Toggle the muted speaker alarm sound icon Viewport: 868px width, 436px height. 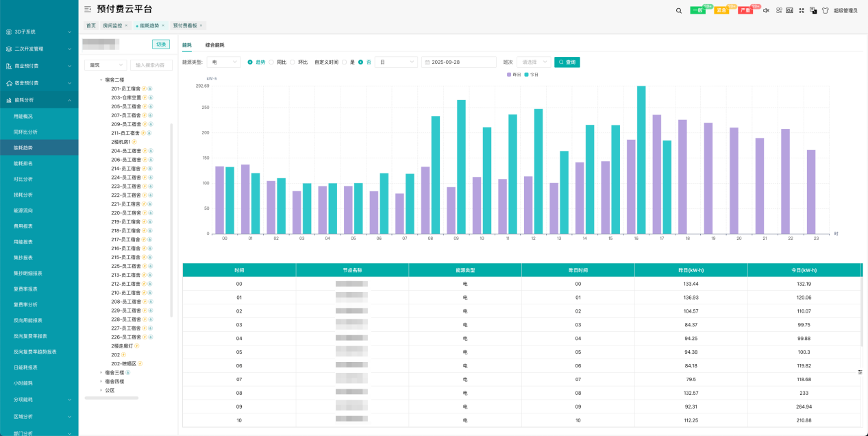click(x=766, y=10)
